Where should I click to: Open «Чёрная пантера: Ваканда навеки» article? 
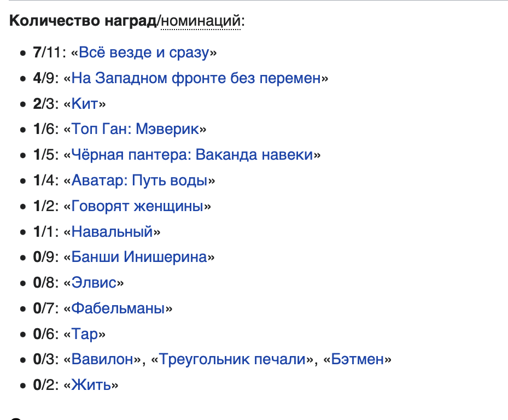click(192, 155)
